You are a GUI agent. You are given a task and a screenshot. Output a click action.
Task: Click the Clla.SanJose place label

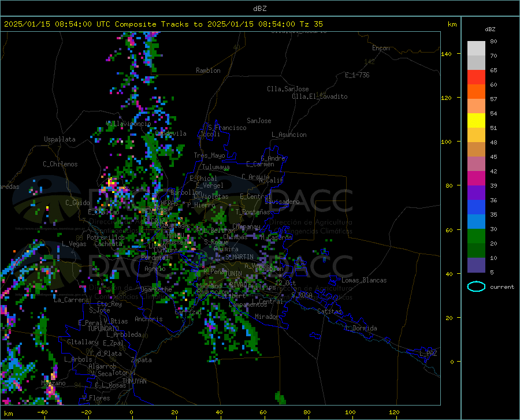point(288,89)
